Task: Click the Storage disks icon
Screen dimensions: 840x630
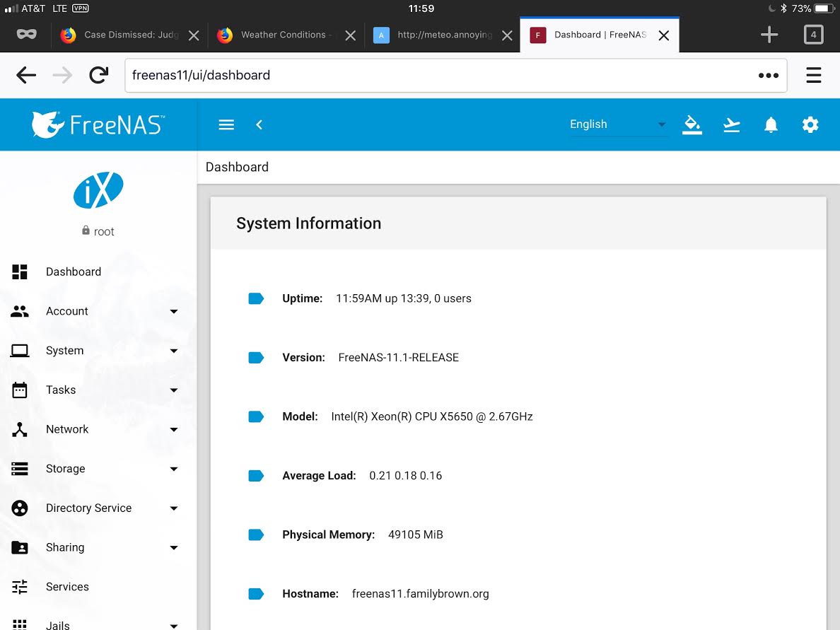Action: click(x=20, y=469)
